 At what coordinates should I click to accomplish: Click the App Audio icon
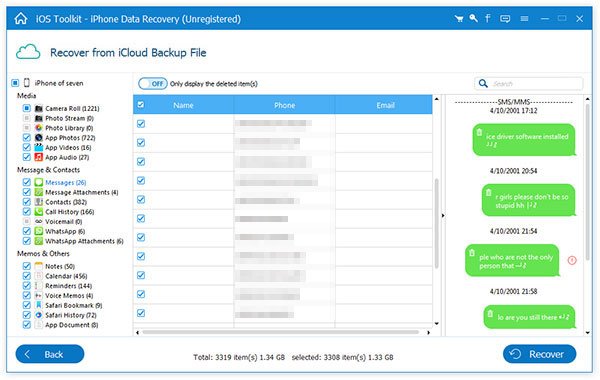39,157
